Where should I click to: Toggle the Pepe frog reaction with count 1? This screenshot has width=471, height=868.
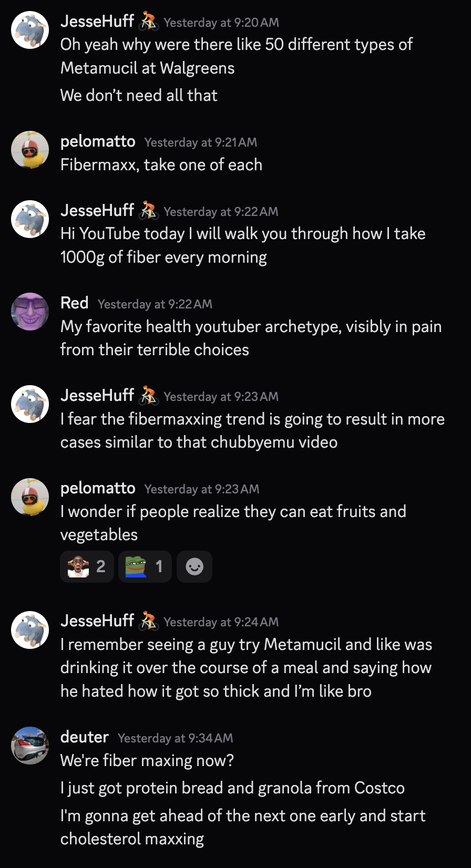pos(145,566)
